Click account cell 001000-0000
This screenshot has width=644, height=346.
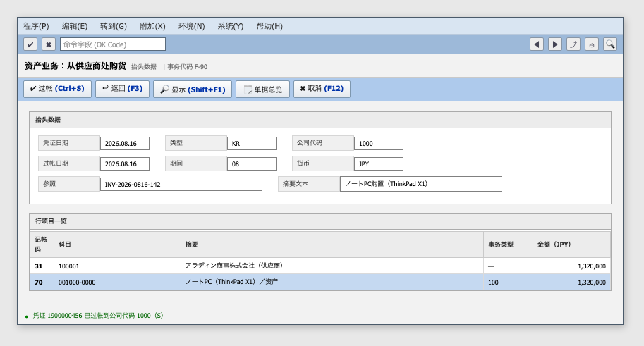118,283
